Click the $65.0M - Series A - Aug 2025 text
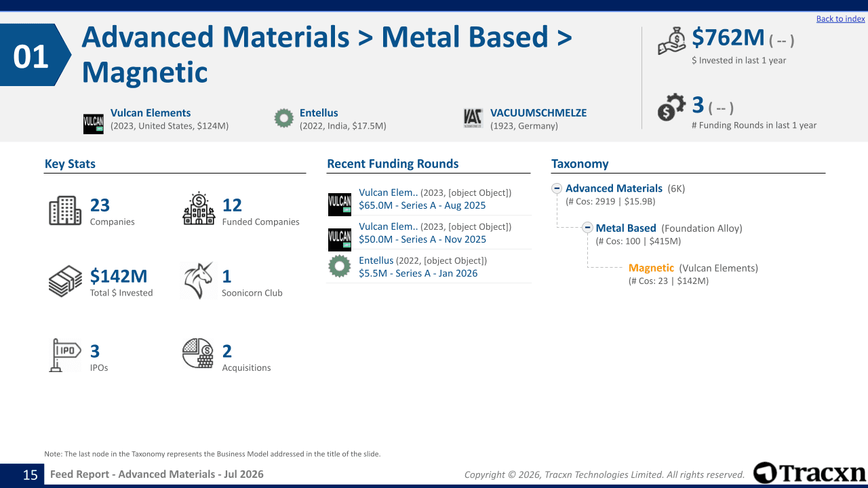Screen dimensions: 868x488 point(422,205)
